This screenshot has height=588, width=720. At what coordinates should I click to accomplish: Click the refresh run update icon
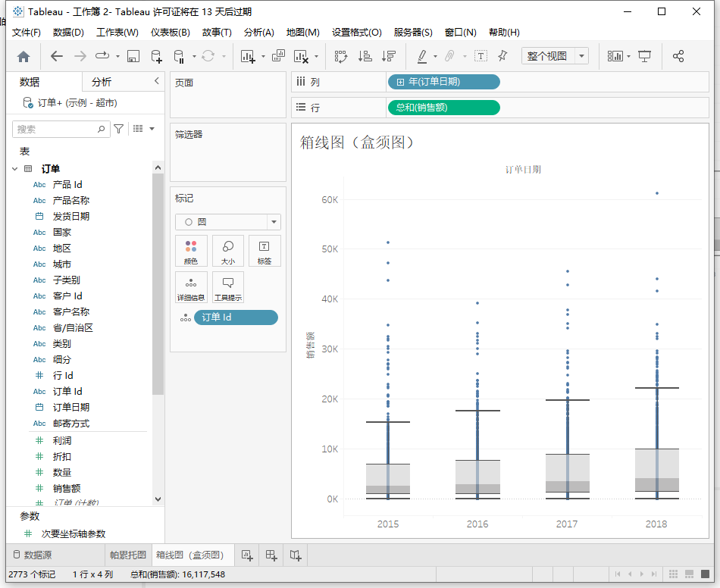pos(208,56)
